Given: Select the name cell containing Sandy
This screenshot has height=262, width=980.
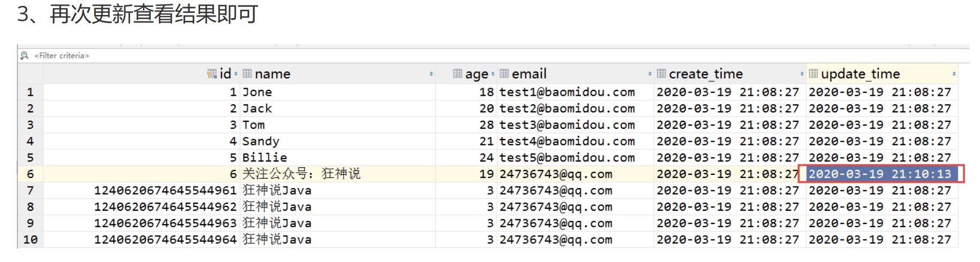Looking at the screenshot, I should point(261,142).
